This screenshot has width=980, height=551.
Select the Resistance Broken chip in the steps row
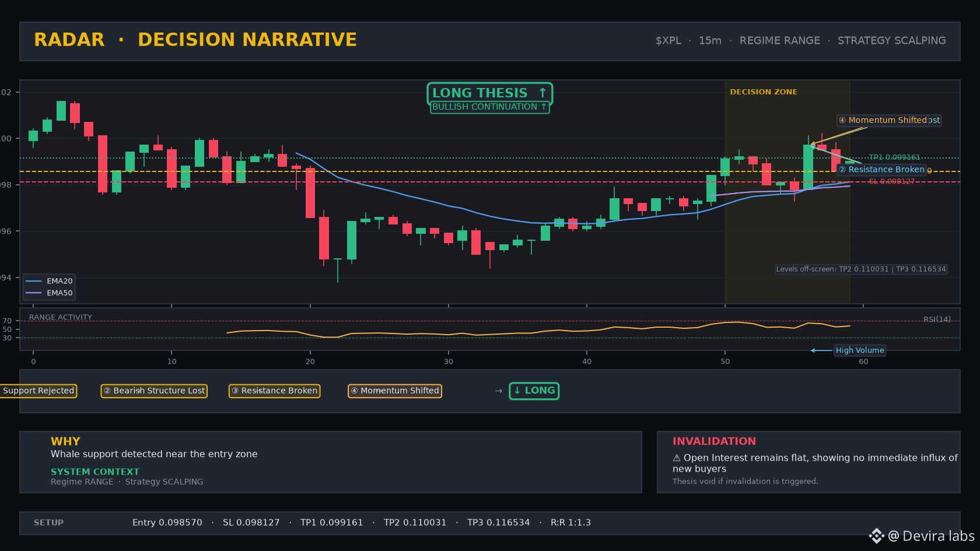[274, 391]
